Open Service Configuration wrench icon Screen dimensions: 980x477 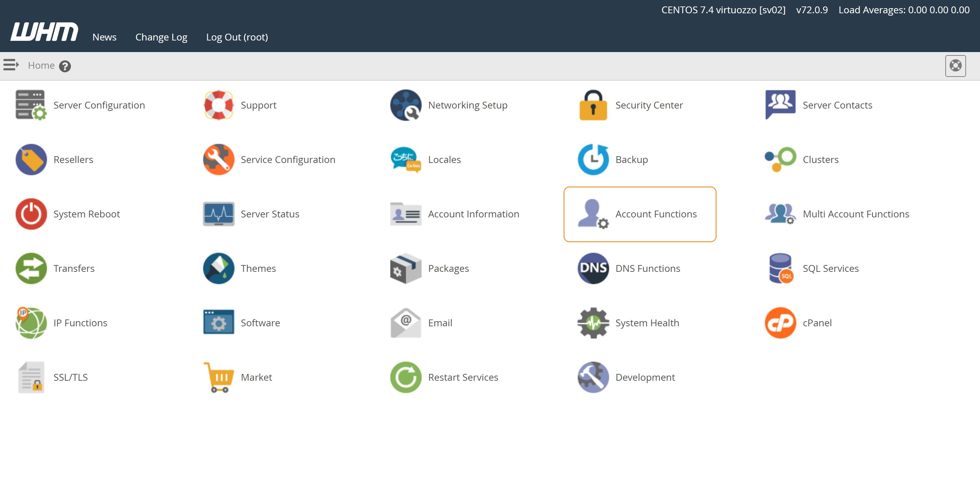[x=218, y=159]
